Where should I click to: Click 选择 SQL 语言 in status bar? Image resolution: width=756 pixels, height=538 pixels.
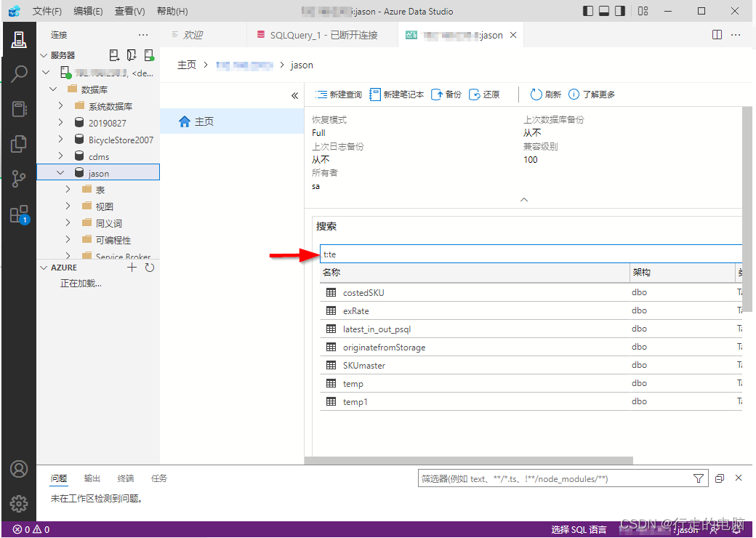click(579, 529)
